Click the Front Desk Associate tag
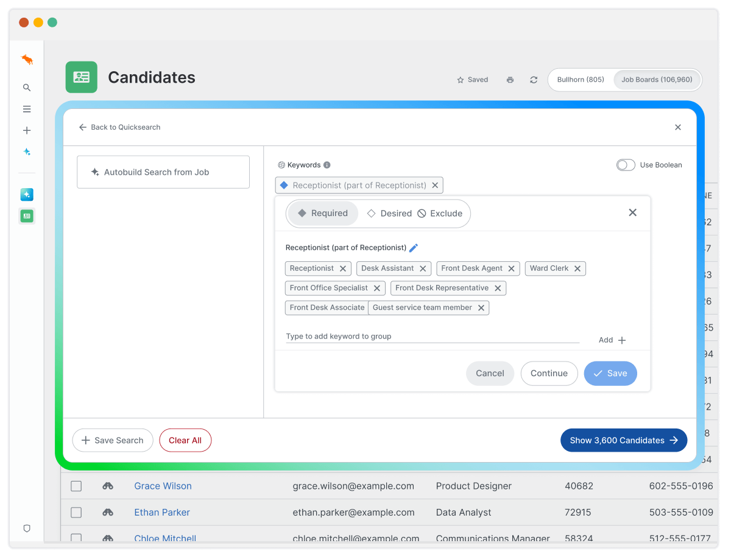Image resolution: width=731 pixels, height=560 pixels. pyautogui.click(x=327, y=308)
